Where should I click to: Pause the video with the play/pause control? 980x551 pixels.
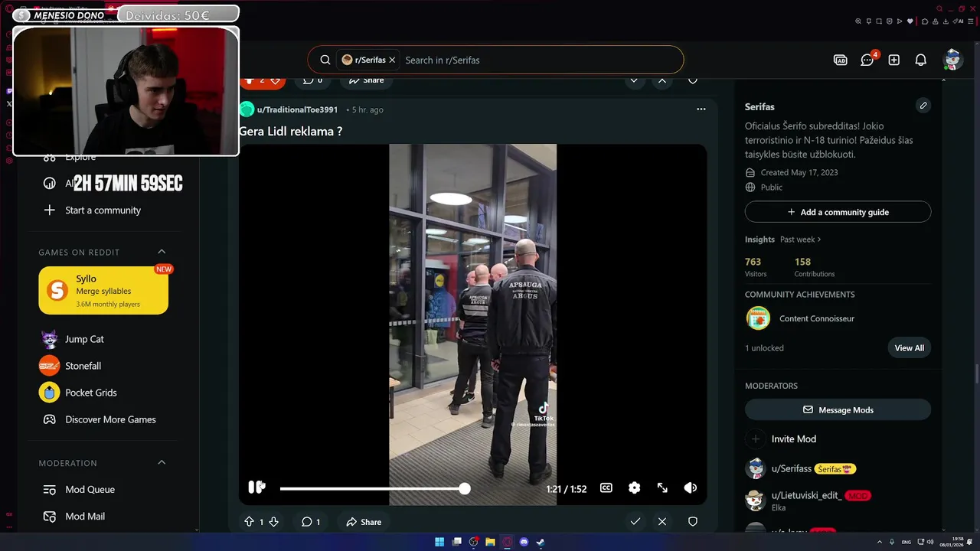tap(256, 487)
